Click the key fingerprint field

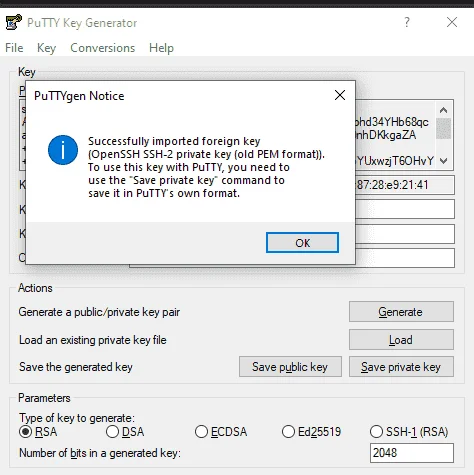click(404, 185)
